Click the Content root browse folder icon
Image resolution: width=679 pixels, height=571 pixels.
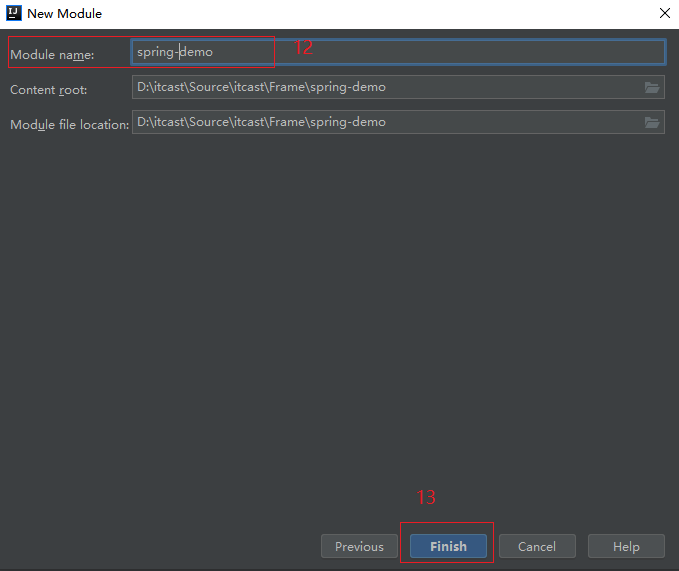click(x=652, y=87)
